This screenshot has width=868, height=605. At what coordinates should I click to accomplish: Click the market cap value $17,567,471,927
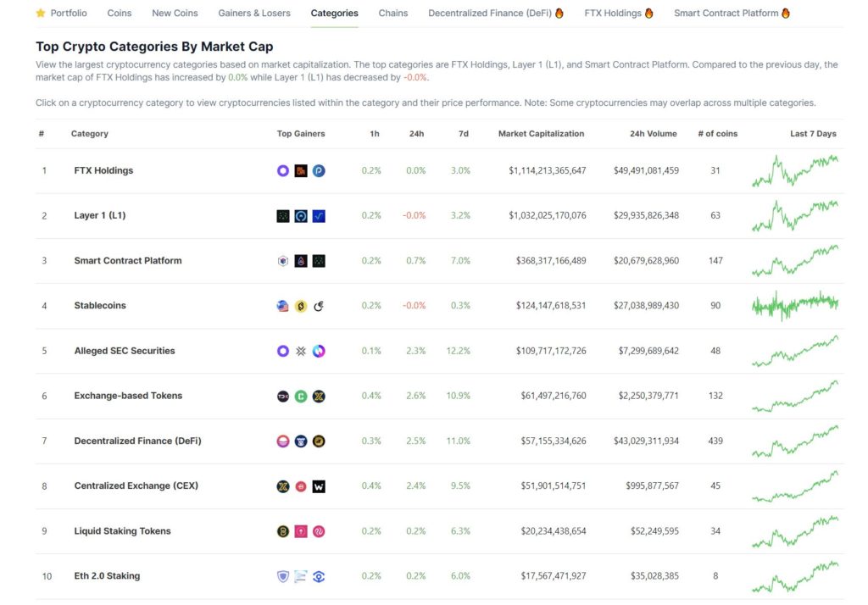pyautogui.click(x=553, y=576)
